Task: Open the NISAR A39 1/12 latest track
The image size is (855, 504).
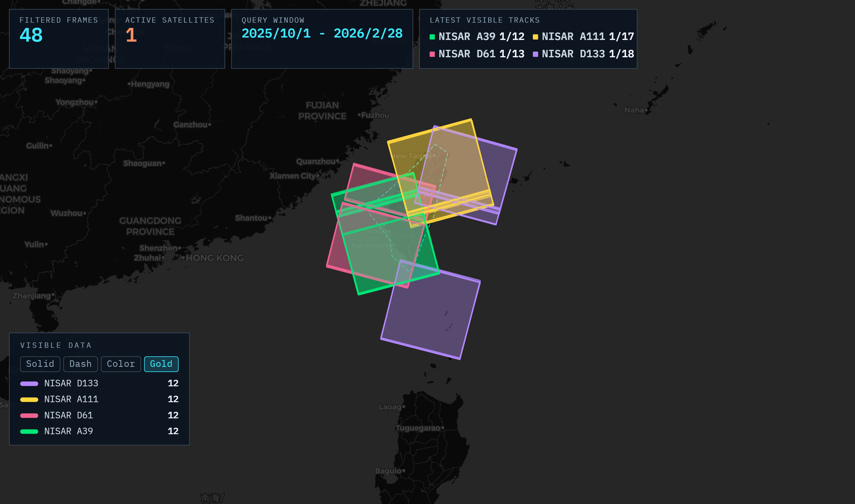Action: [477, 36]
